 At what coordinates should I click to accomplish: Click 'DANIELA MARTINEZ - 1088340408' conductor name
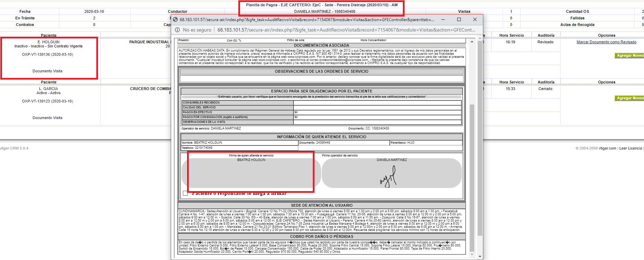[325, 11]
